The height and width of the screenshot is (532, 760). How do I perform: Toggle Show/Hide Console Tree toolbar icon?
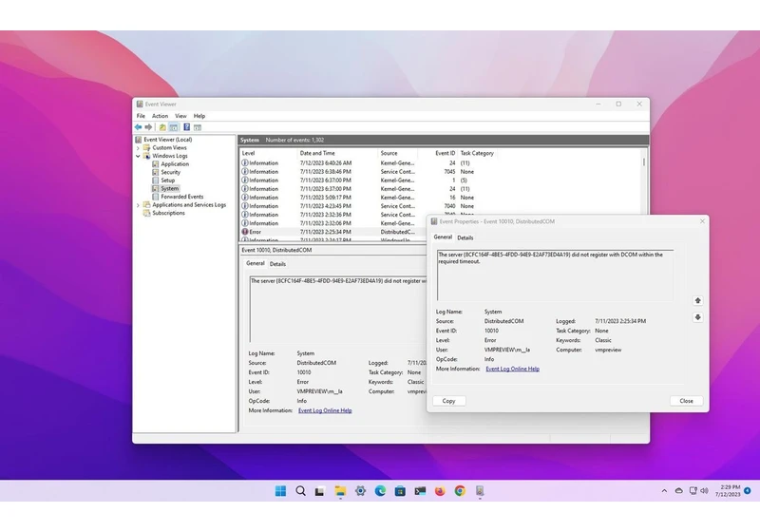174,127
